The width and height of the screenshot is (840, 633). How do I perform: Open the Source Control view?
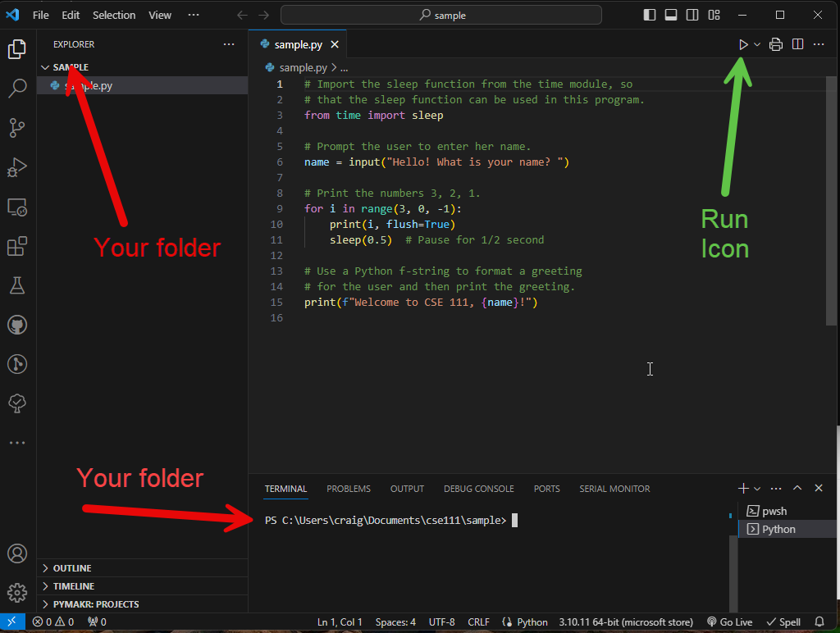[x=17, y=128]
